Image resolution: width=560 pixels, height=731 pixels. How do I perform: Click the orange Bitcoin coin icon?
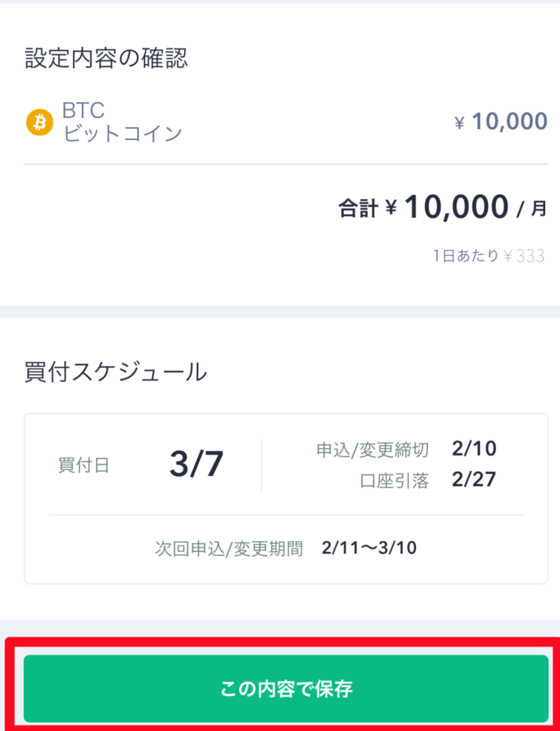point(39,122)
